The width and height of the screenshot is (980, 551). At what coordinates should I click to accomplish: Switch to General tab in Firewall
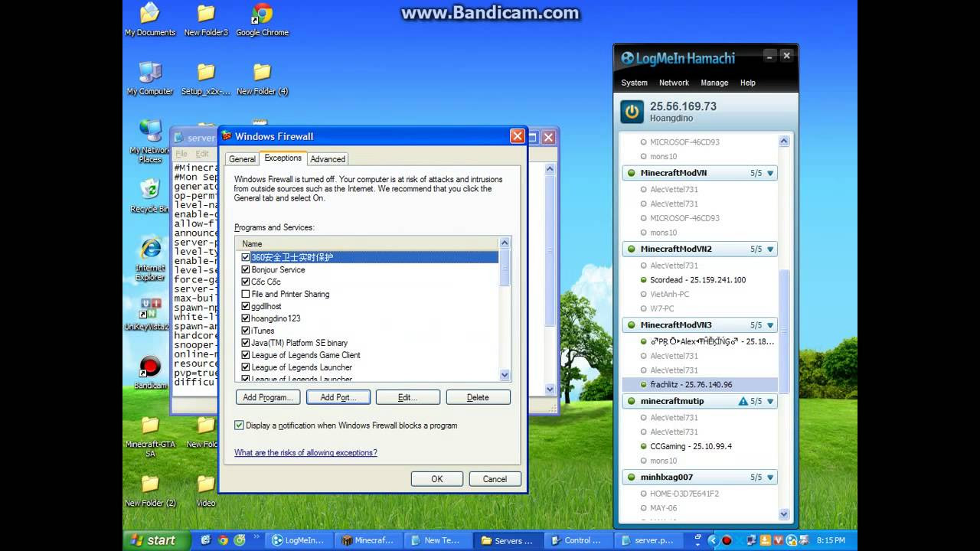click(242, 159)
